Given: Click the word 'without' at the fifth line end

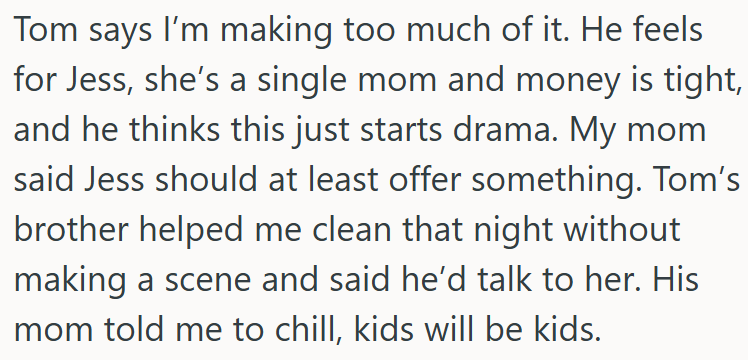Looking at the screenshot, I should 622,230.
